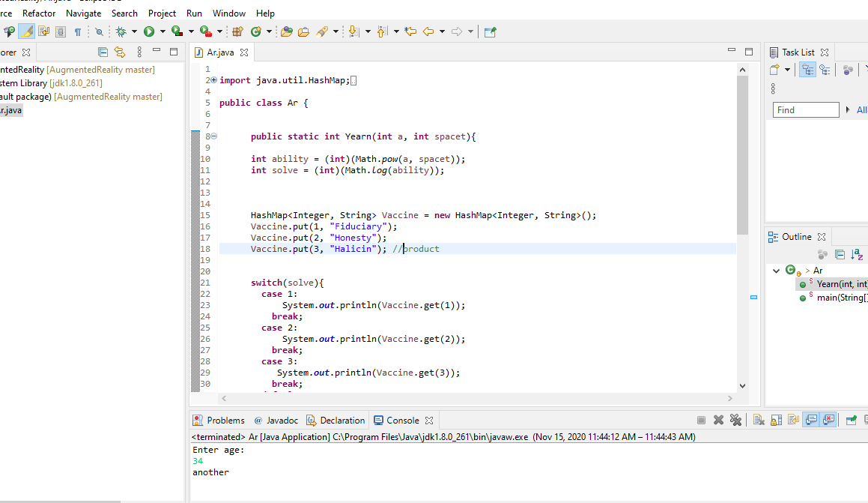
Task: Toggle Scroll Lock in Console
Action: tap(776, 420)
